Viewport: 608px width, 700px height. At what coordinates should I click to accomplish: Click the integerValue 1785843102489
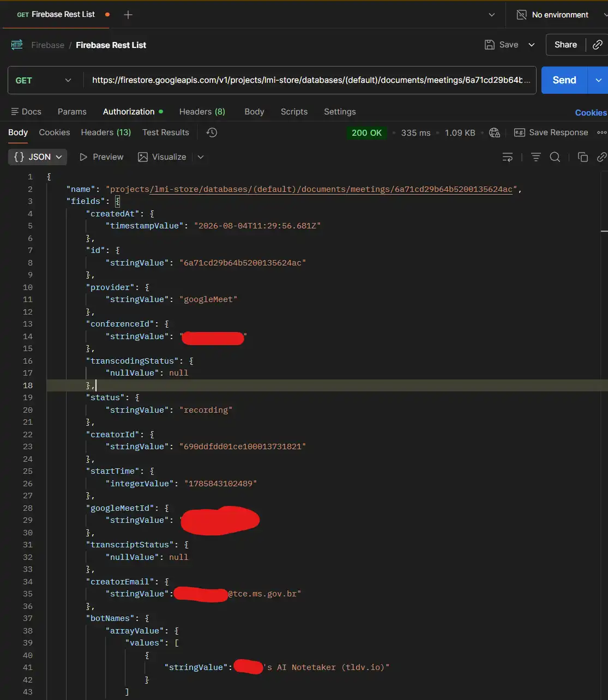(220, 484)
